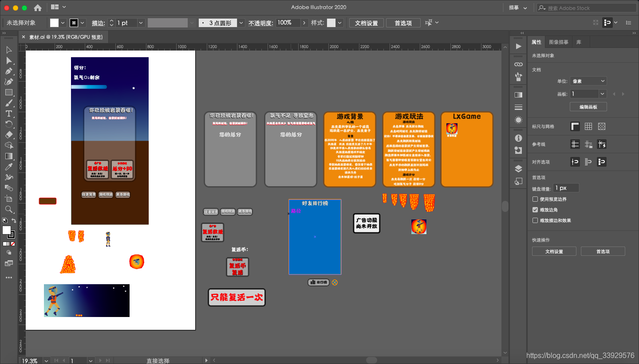The height and width of the screenshot is (364, 639).
Task: Uncheck 缩放边角 checkbox
Action: pyautogui.click(x=535, y=210)
